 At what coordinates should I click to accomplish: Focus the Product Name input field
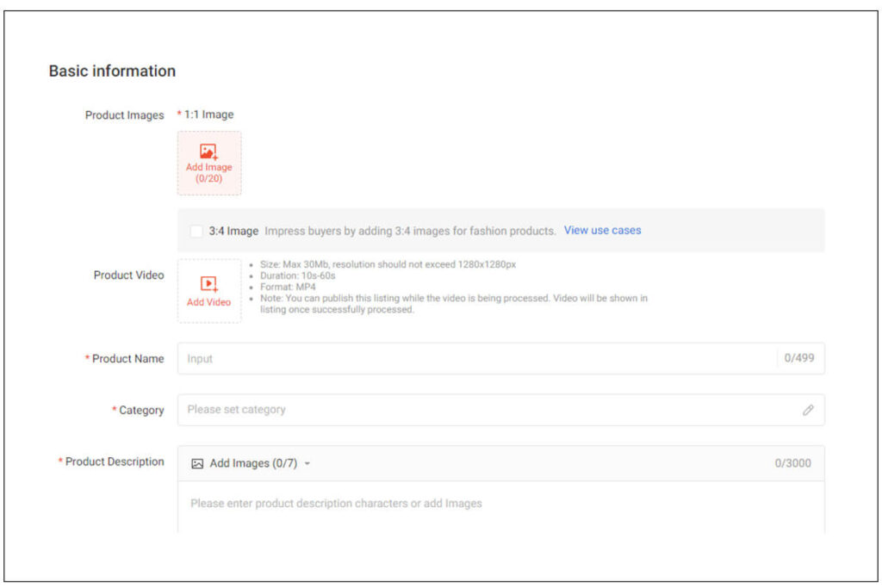pyautogui.click(x=474, y=359)
